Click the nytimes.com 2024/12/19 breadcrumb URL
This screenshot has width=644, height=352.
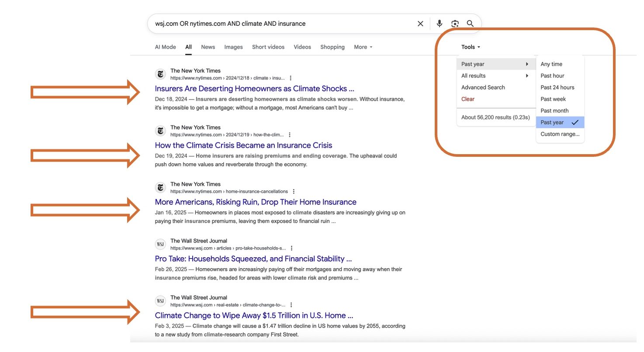227,135
